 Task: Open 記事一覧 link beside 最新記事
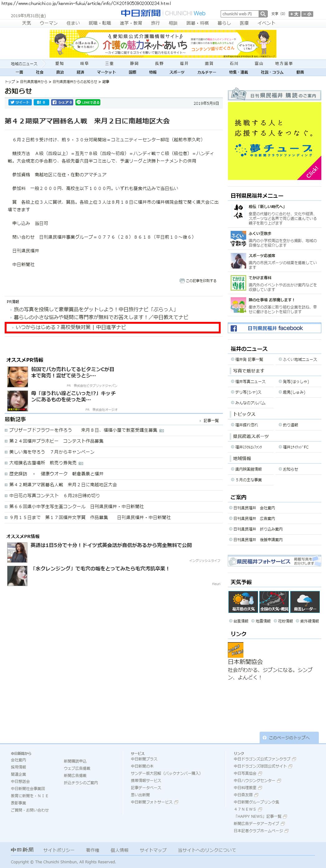pos(211,420)
